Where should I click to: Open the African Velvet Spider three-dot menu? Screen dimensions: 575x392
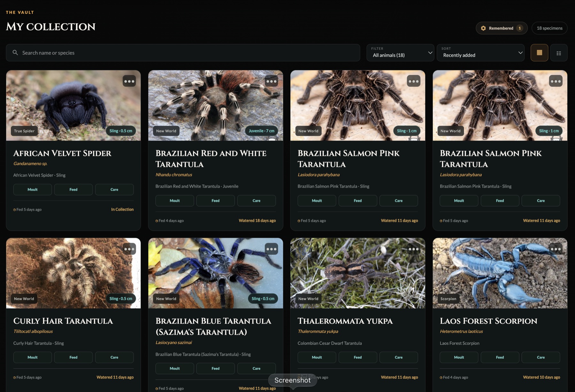pyautogui.click(x=129, y=81)
